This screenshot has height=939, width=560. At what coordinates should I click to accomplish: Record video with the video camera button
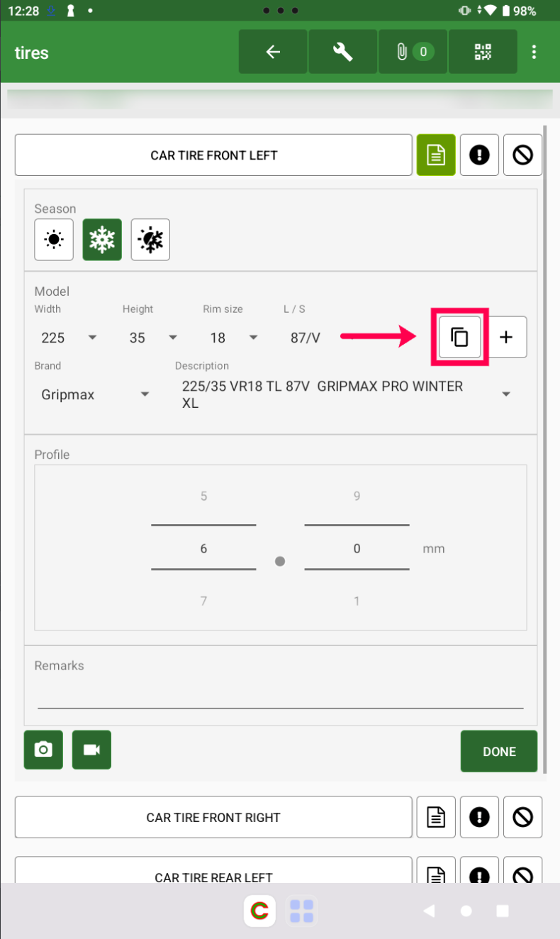tap(91, 750)
